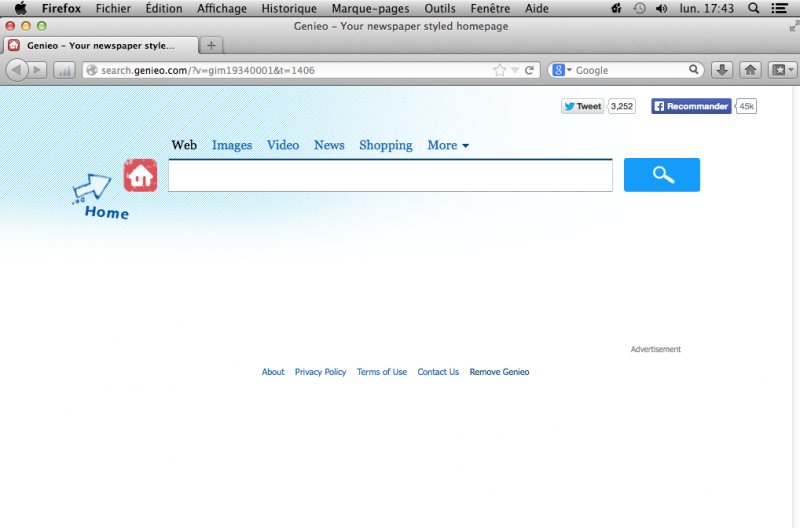Click the creature-shaped status icon in the menu bar
Image resolution: width=800 pixels, height=528 pixels.
click(616, 8)
